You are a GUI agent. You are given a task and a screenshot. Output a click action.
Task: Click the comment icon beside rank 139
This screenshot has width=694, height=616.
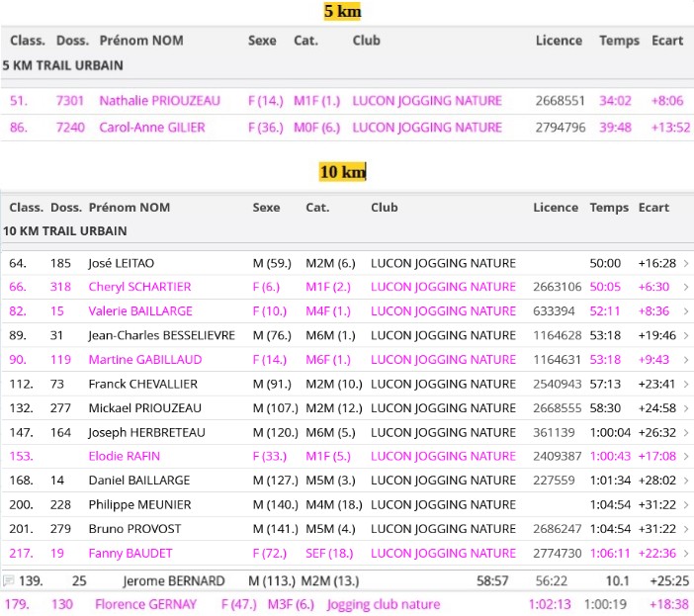(x=9, y=580)
